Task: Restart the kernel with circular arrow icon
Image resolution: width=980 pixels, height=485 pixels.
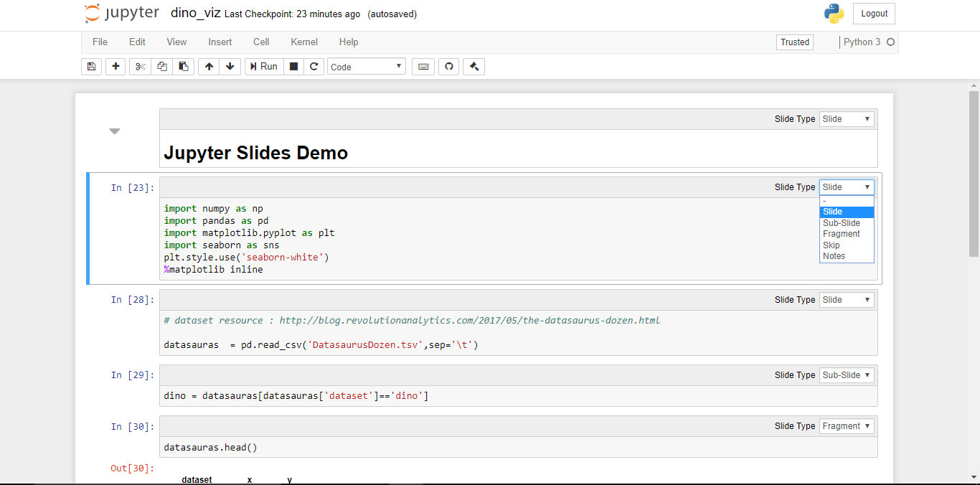Action: pyautogui.click(x=314, y=67)
